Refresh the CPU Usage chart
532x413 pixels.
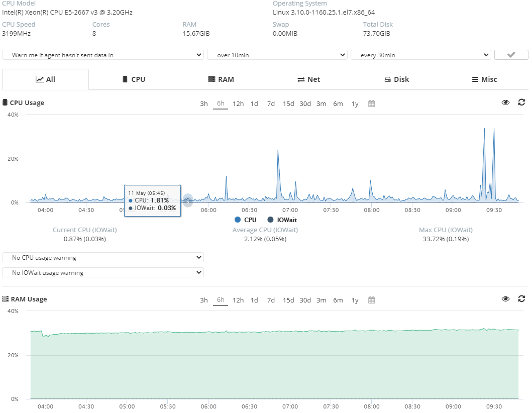coord(521,102)
